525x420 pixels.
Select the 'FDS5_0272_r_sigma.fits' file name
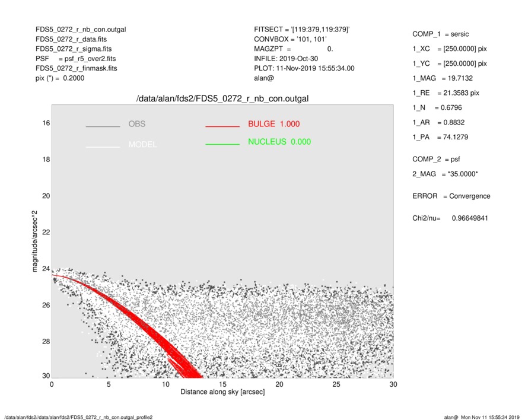74,49
